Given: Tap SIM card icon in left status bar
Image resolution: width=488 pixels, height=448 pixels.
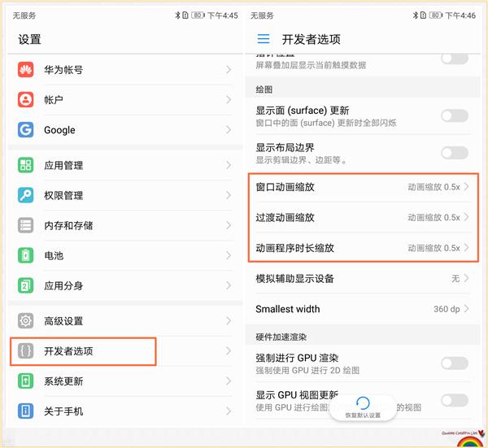Looking at the screenshot, I should tap(185, 15).
